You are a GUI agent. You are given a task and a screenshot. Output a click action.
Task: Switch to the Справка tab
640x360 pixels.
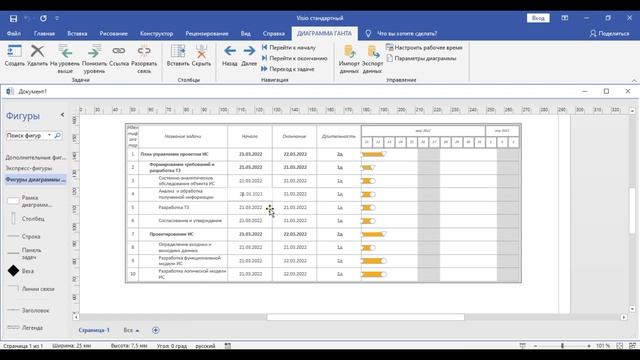coord(273,33)
